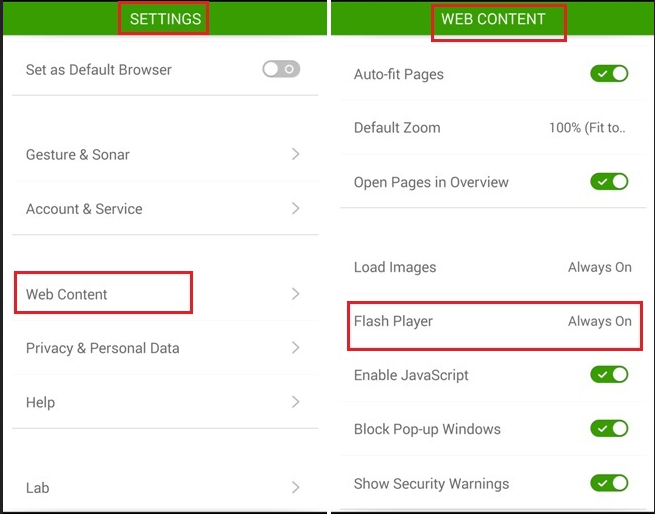Screen dimensions: 655x514
Task: Open the Gesture & Sonar label
Action: [77, 155]
